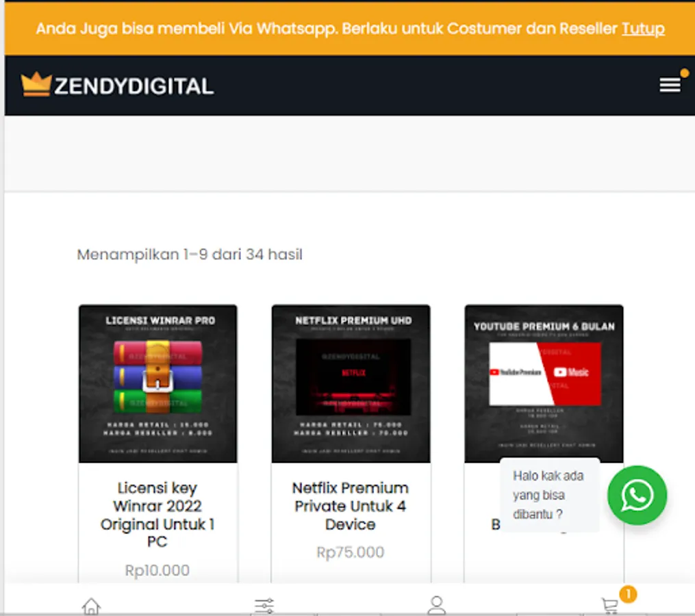Dismiss the banner with the Tutup link
Screen dimensions: 695x616
[643, 29]
